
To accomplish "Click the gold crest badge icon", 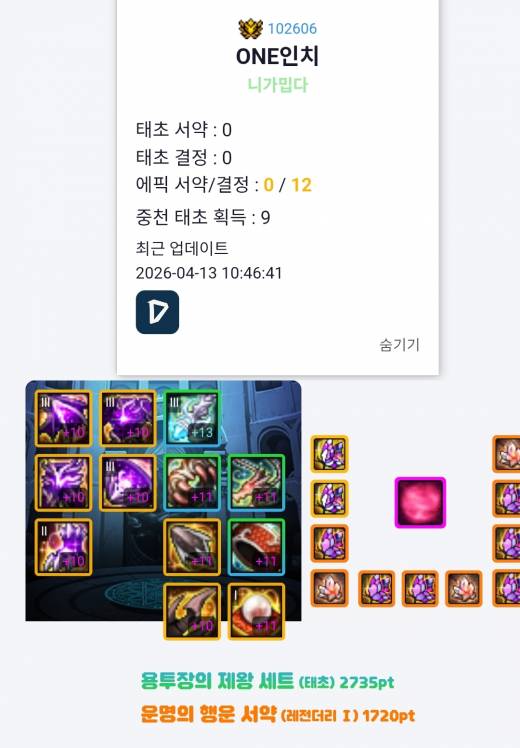I will click(250, 29).
